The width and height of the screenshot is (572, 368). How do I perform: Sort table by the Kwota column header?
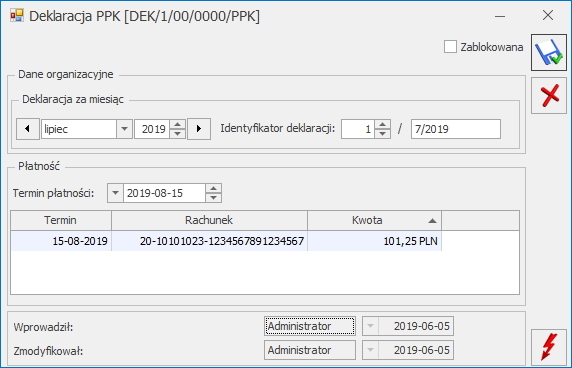[375, 220]
